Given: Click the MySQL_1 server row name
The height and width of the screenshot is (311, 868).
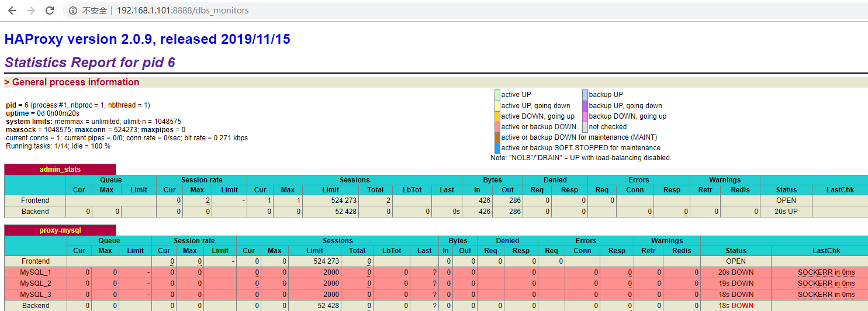Looking at the screenshot, I should (36, 272).
